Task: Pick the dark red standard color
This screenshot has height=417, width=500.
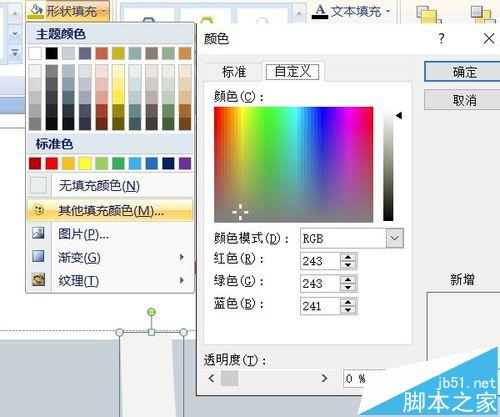Action: pyautogui.click(x=35, y=163)
